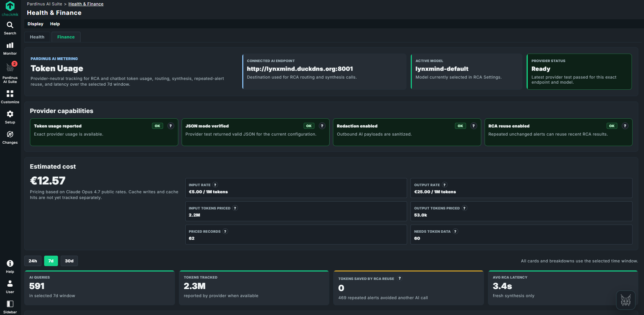644x315 pixels.
Task: Open the Monitor menu icon
Action: point(10,45)
